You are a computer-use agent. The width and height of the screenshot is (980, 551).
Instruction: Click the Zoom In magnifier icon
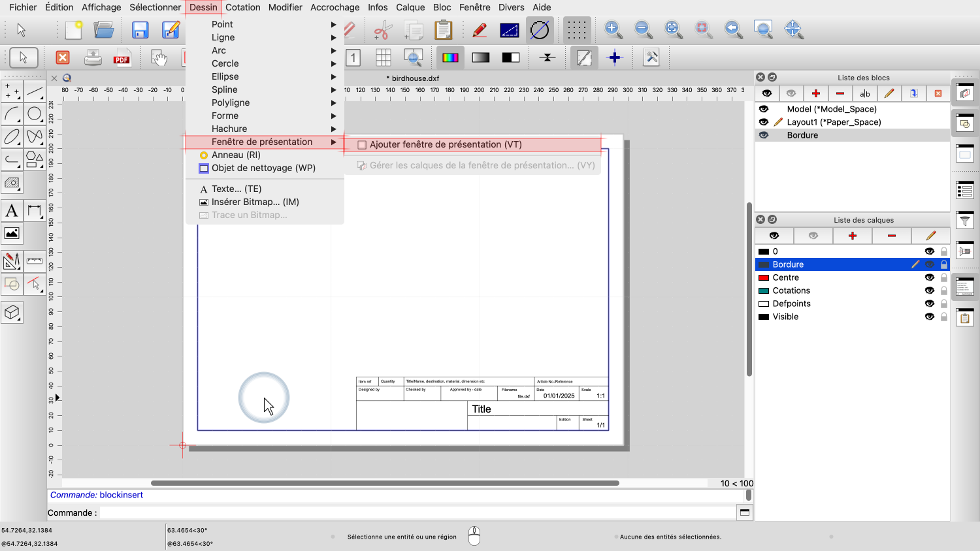coord(613,29)
